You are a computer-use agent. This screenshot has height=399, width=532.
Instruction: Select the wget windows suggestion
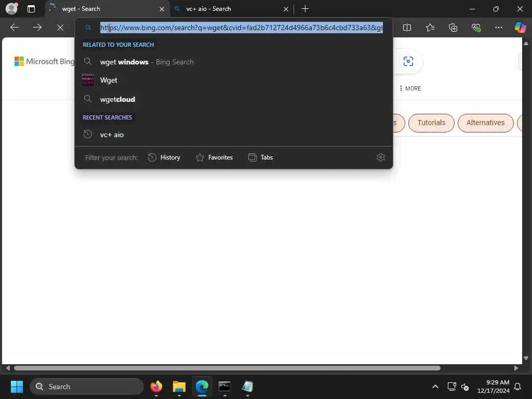click(x=233, y=62)
